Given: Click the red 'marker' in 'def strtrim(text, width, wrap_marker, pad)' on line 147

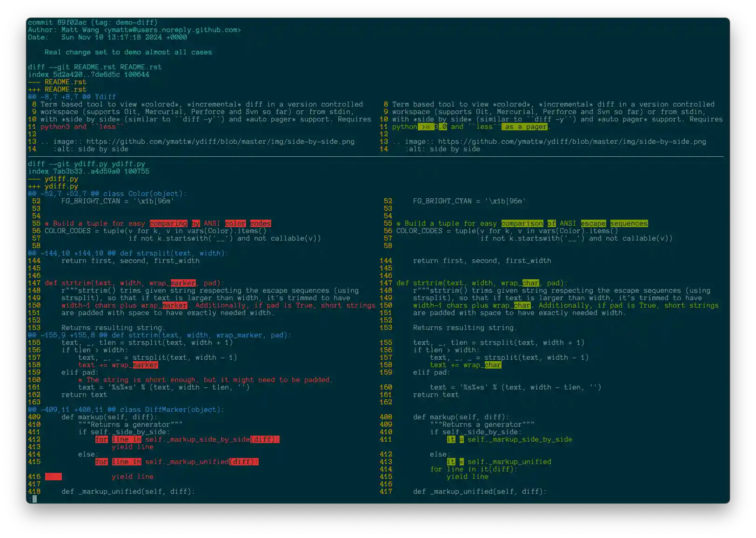Looking at the screenshot, I should [x=183, y=283].
